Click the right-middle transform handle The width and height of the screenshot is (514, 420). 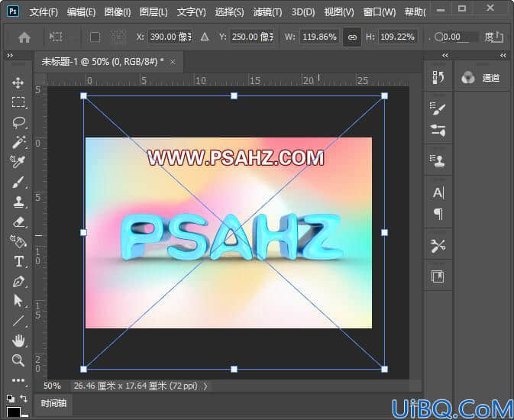click(384, 232)
